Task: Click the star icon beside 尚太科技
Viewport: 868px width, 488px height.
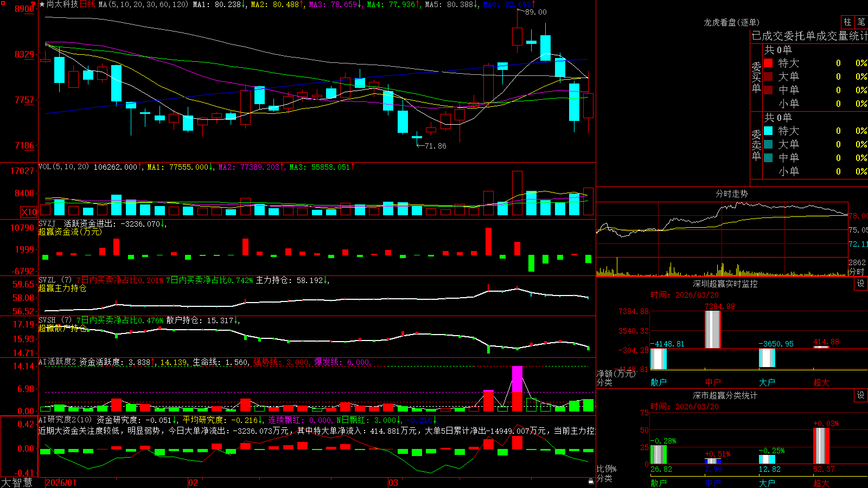Action: (42, 4)
